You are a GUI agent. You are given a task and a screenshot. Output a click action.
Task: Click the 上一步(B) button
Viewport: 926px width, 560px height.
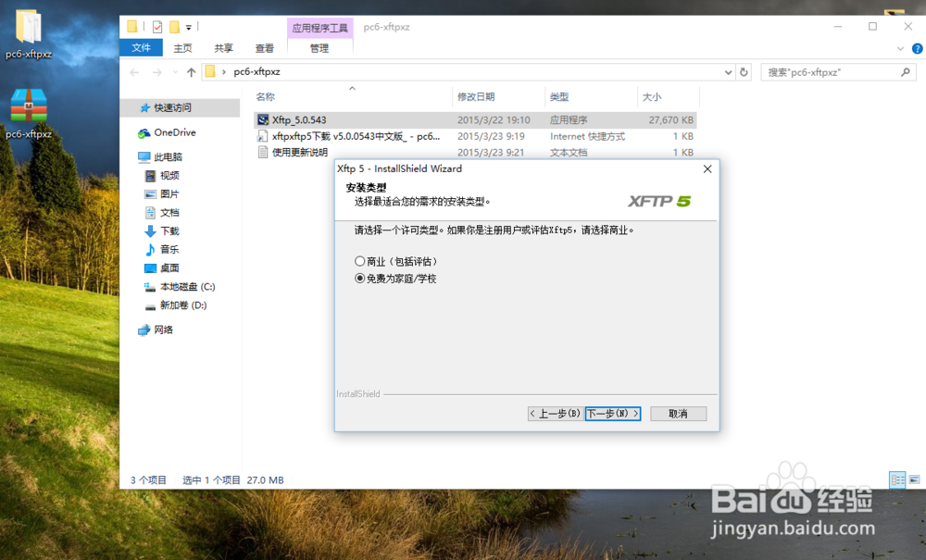(555, 414)
